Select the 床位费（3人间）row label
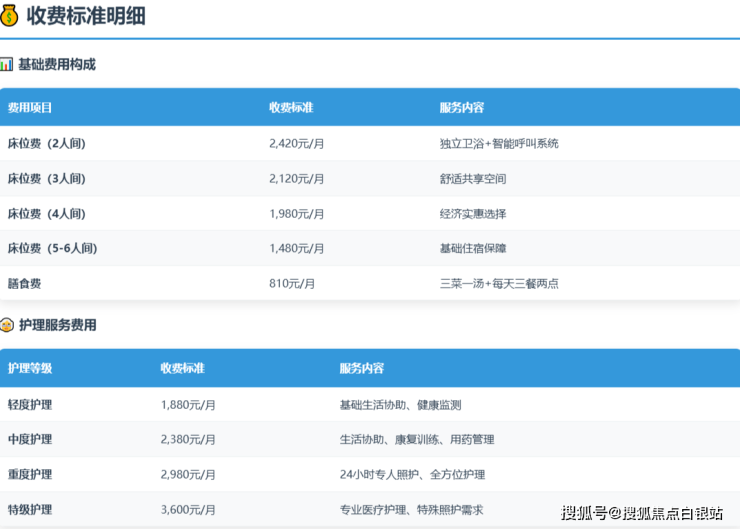The height and width of the screenshot is (529, 740). 47,178
